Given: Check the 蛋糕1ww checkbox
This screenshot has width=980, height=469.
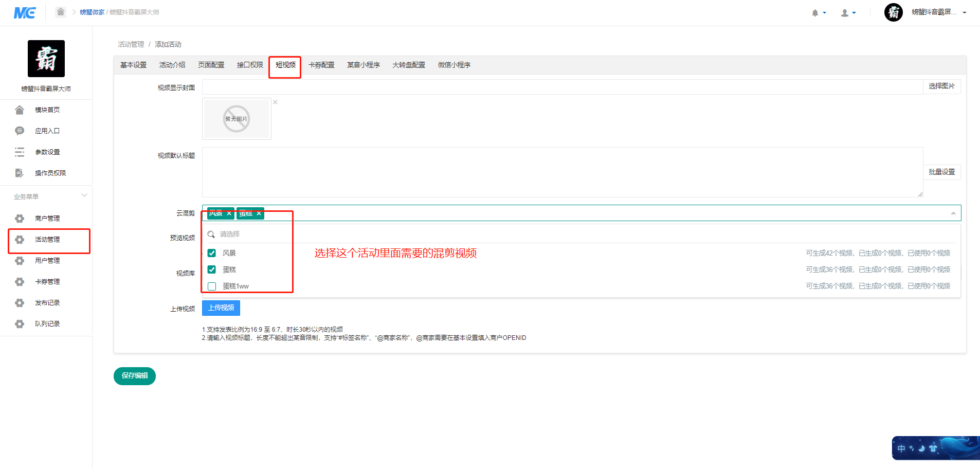Looking at the screenshot, I should click(x=211, y=286).
